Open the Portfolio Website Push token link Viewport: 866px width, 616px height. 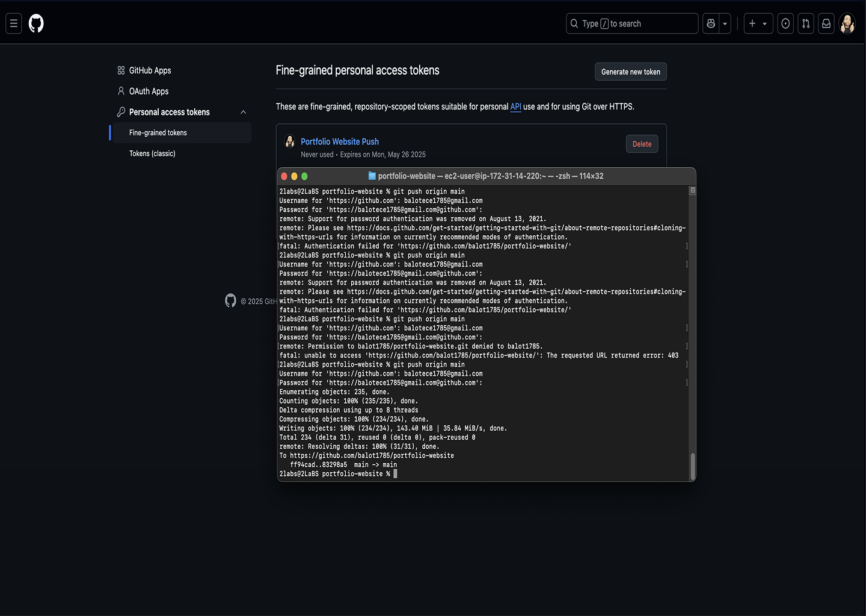tap(339, 141)
